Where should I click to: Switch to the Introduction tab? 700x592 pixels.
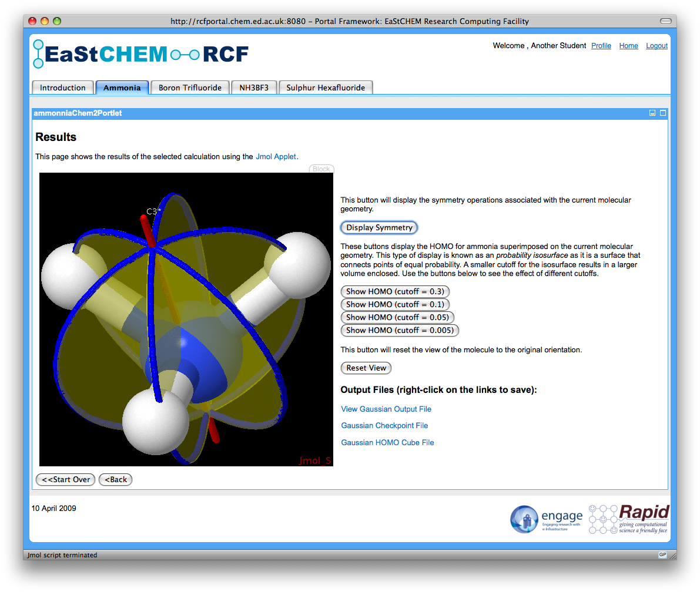coord(63,88)
